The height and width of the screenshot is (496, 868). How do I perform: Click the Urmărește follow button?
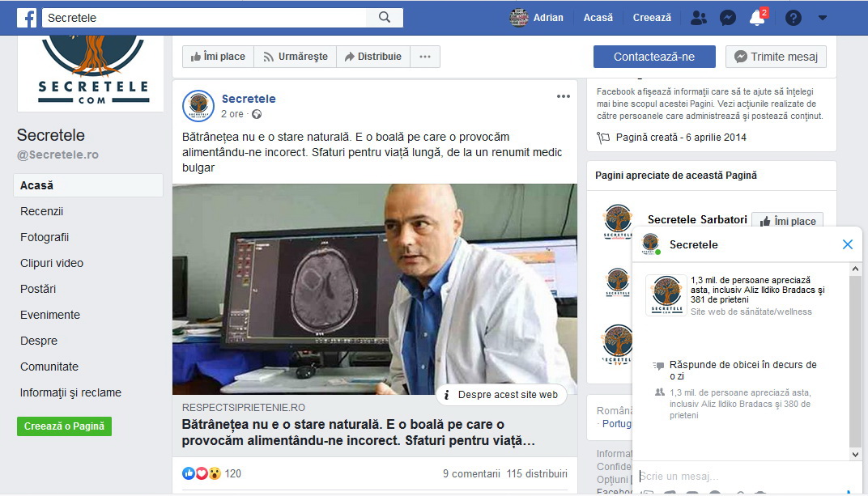click(x=296, y=57)
